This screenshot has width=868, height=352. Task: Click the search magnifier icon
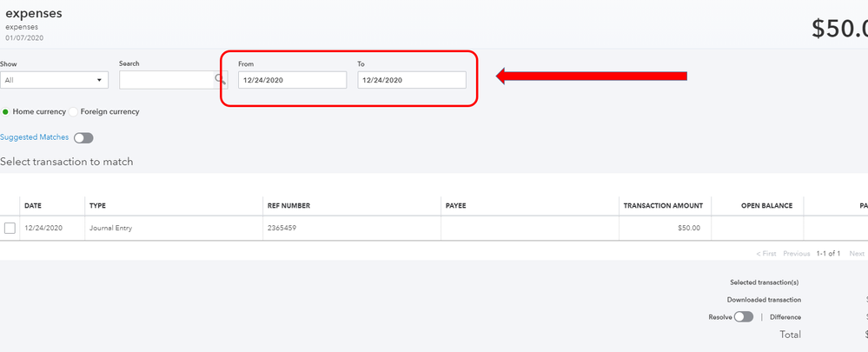(221, 80)
